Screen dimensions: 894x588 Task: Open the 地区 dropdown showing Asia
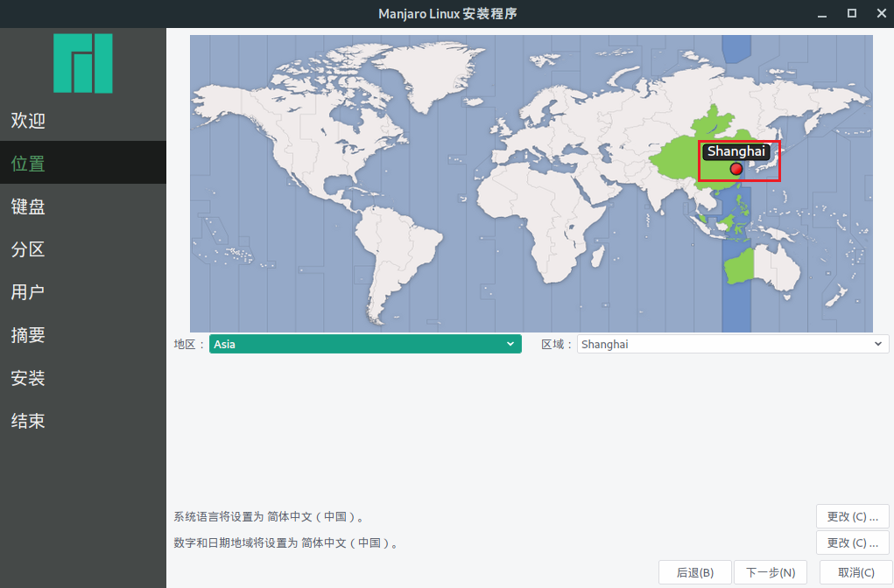[365, 344]
